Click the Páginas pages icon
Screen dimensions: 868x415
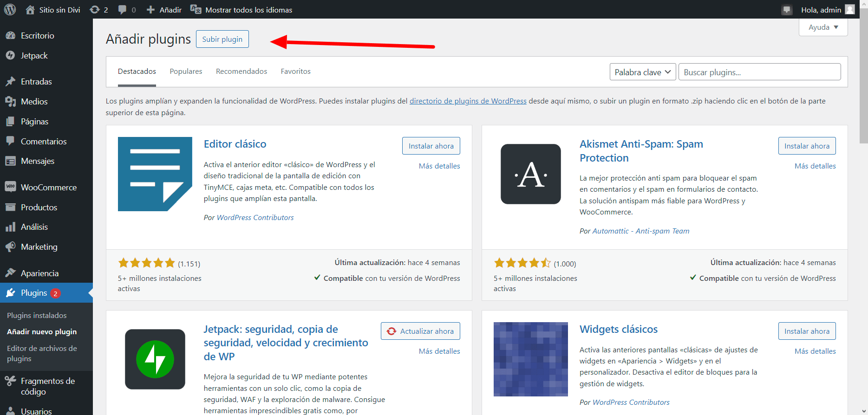10,121
